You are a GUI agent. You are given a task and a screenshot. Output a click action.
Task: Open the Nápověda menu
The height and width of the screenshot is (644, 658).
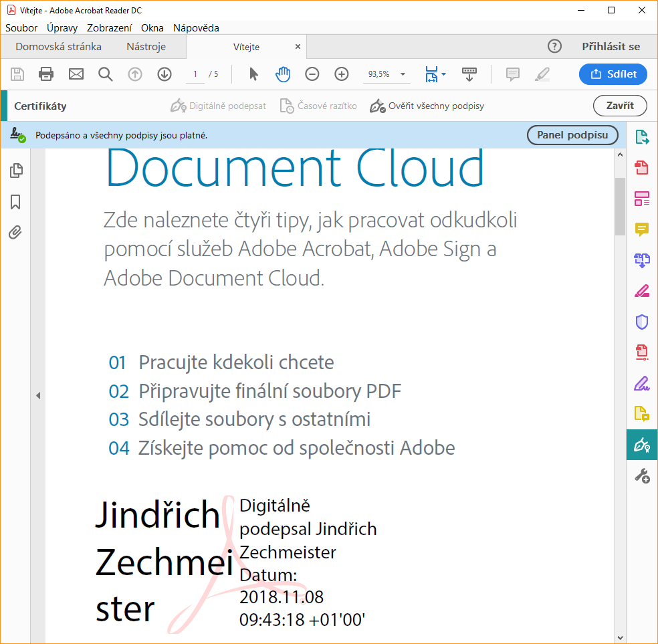pyautogui.click(x=196, y=27)
